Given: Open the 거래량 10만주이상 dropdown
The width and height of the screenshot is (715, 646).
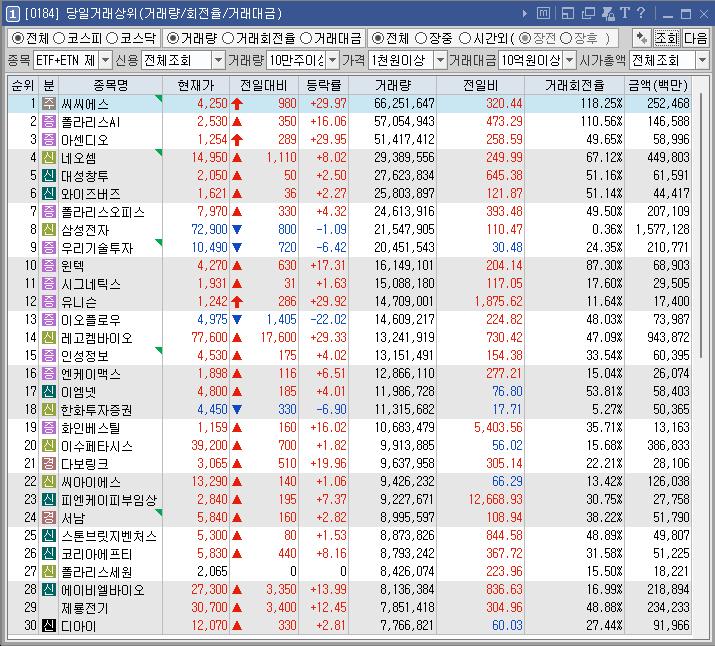Looking at the screenshot, I should tap(332, 60).
